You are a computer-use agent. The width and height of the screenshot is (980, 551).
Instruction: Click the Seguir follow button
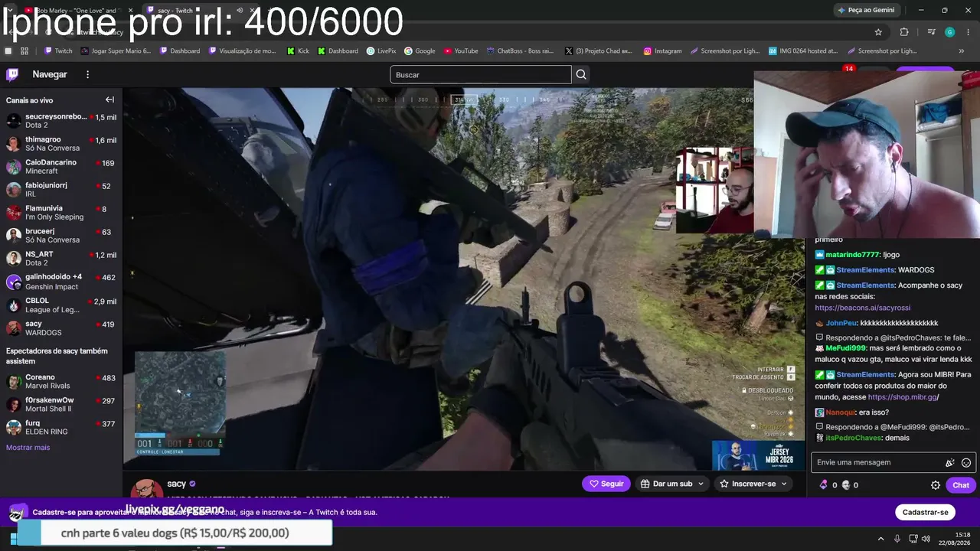[x=606, y=484]
